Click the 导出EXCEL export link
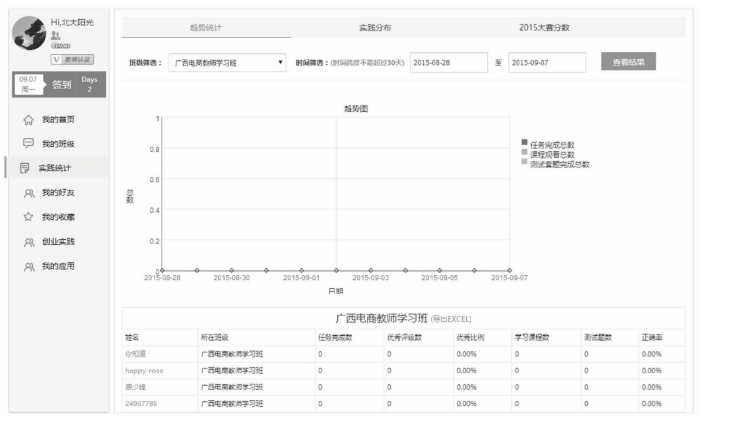This screenshot has width=729, height=430. [x=451, y=319]
